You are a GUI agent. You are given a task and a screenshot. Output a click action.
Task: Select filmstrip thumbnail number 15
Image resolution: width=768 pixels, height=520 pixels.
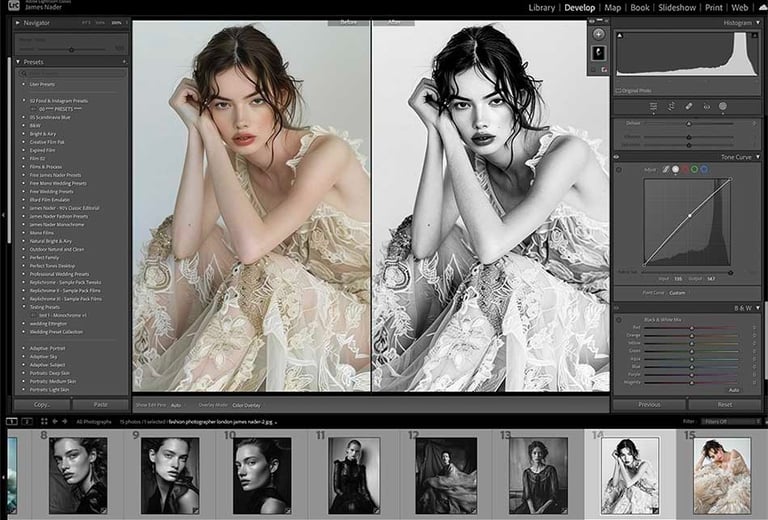point(722,475)
